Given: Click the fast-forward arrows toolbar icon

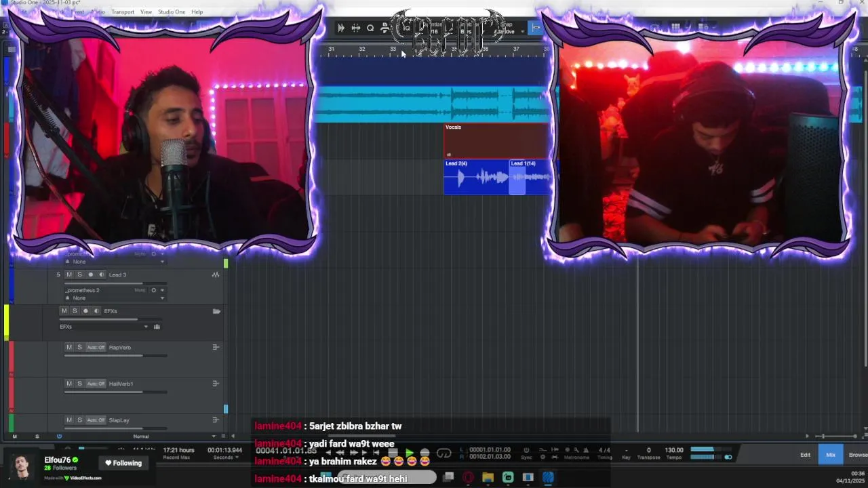Looking at the screenshot, I should click(341, 28).
